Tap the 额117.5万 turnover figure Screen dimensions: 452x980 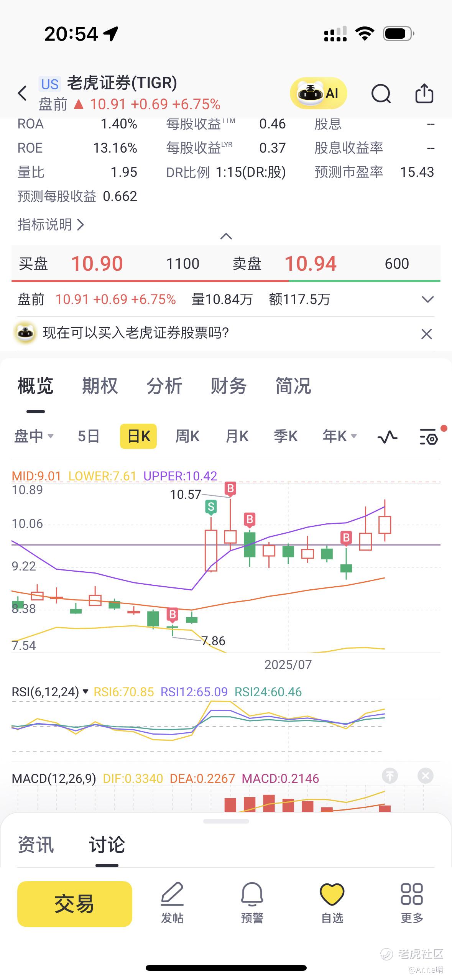(x=299, y=299)
